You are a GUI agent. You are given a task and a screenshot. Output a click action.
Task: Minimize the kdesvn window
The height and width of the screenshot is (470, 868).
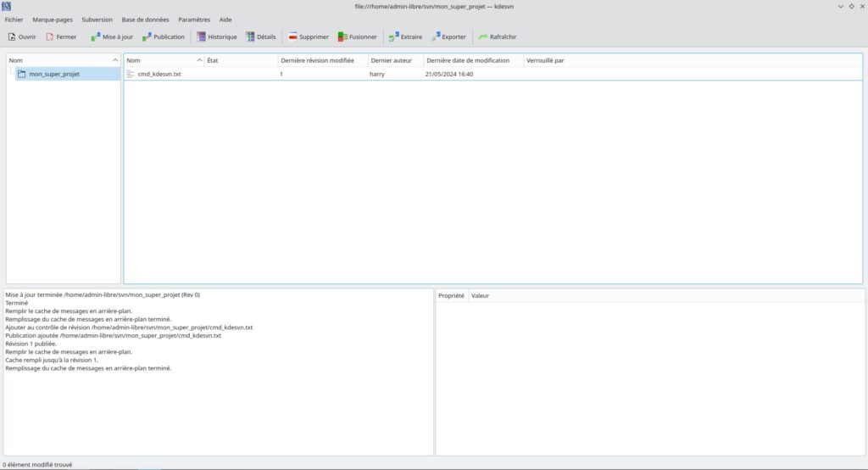840,6
